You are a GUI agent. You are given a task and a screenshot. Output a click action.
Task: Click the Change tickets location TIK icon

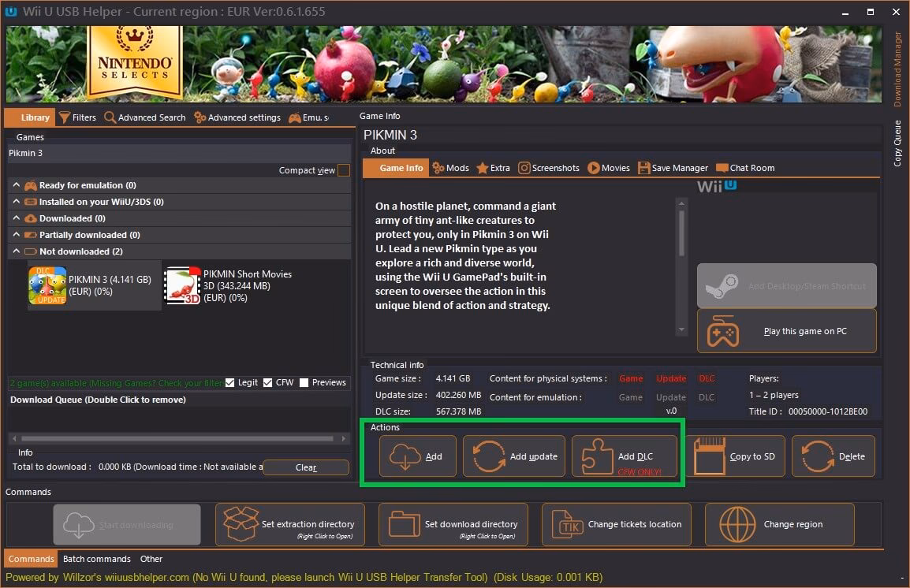pyautogui.click(x=567, y=524)
